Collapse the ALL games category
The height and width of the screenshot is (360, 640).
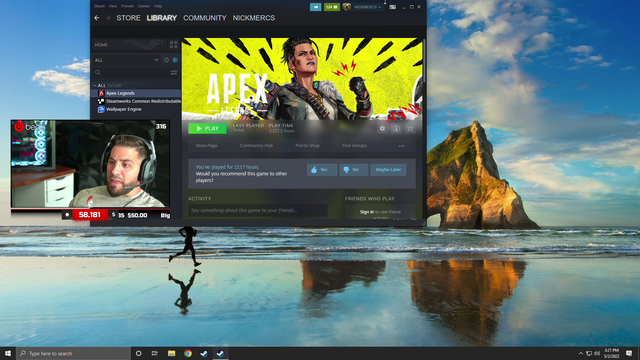[95, 85]
